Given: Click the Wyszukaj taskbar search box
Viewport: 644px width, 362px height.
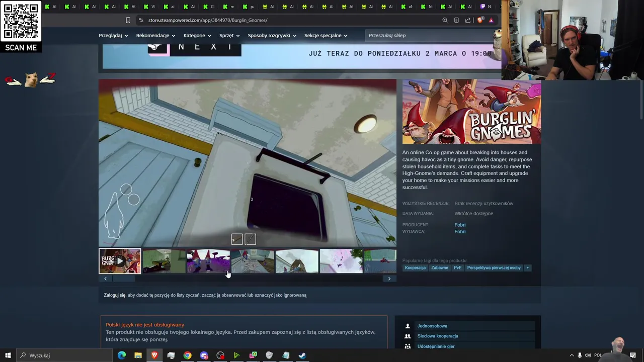Looking at the screenshot, I should [64, 355].
